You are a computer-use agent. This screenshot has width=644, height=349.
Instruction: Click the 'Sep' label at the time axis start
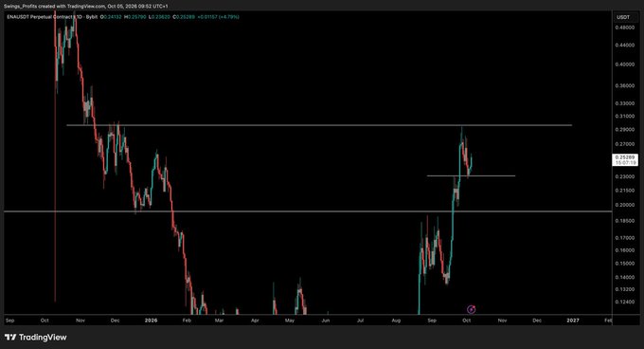(x=9, y=321)
